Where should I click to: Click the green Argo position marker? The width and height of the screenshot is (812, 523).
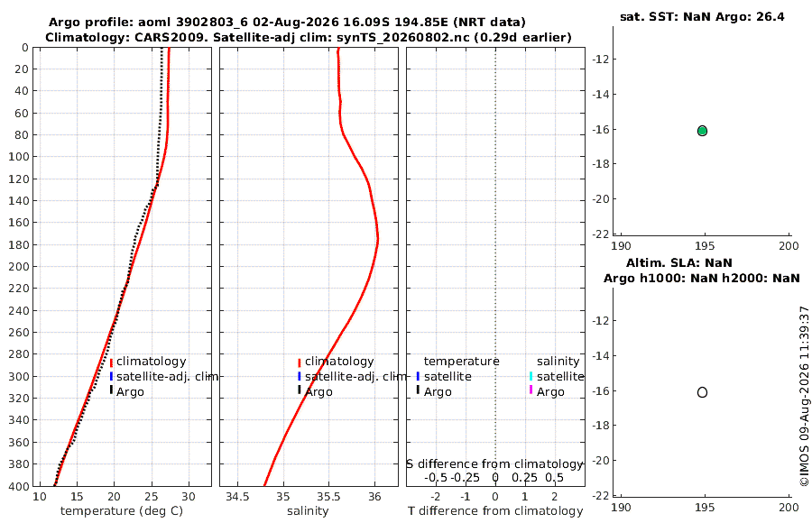(702, 131)
